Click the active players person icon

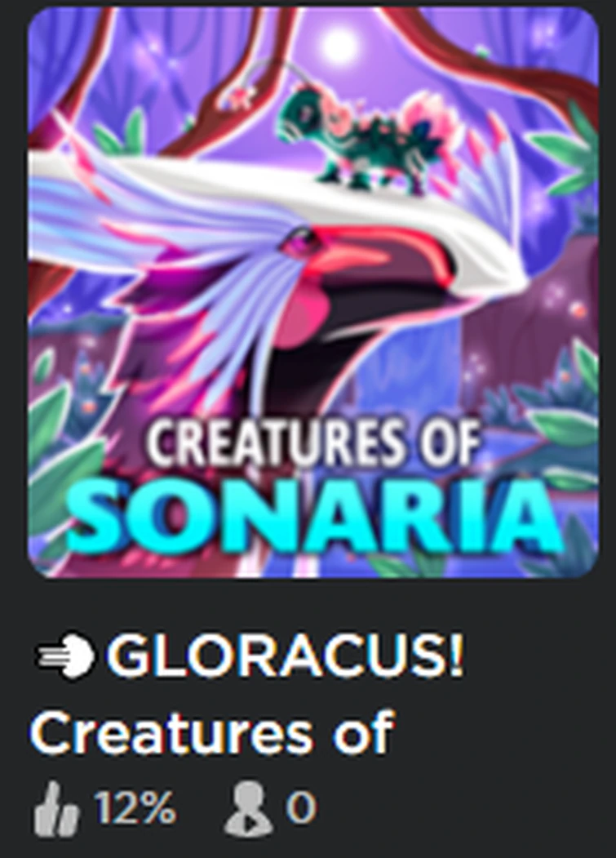click(x=248, y=809)
